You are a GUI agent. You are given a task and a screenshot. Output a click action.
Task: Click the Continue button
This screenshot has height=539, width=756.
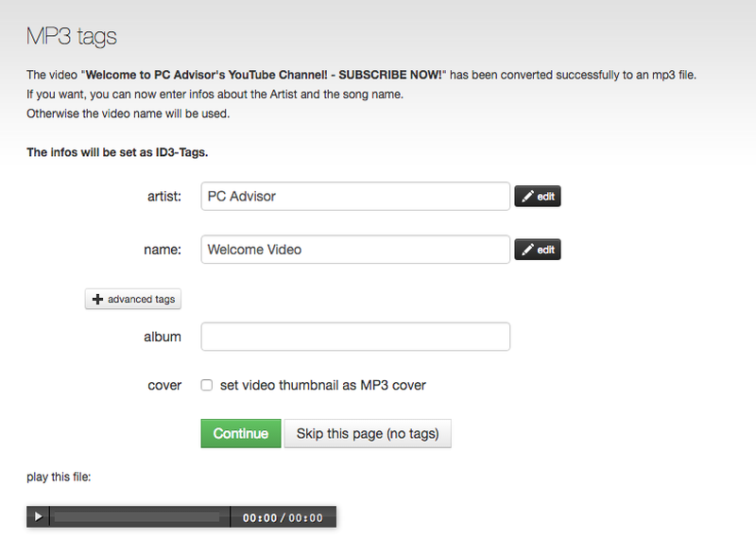pos(241,434)
